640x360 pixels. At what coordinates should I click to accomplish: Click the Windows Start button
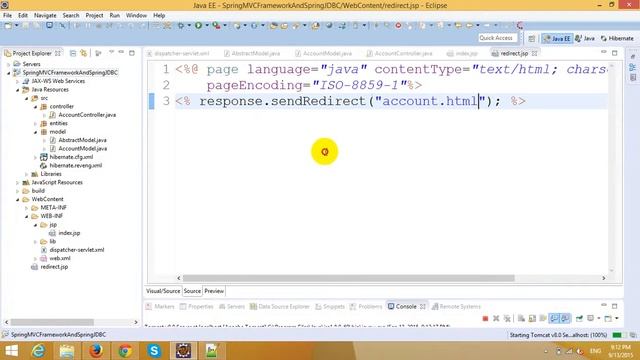pos(11,351)
